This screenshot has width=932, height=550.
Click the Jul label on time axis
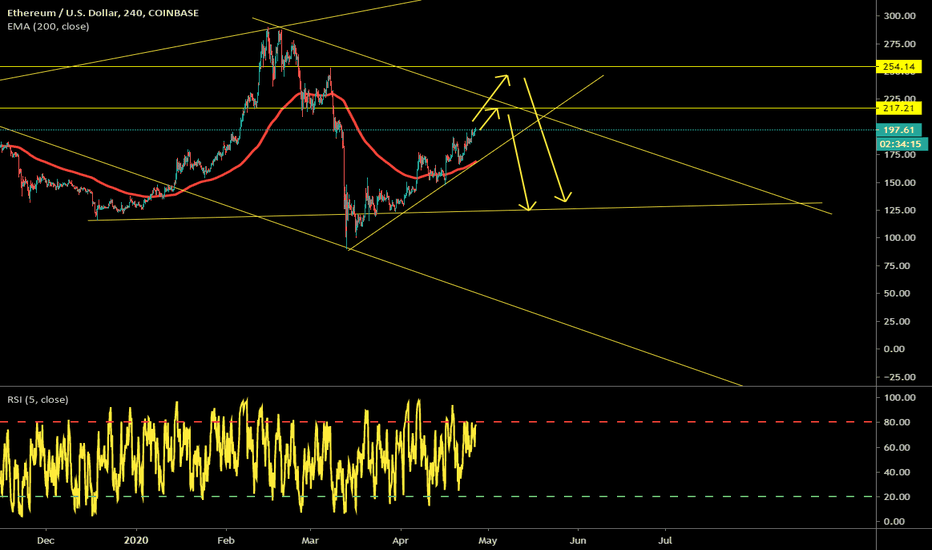pyautogui.click(x=666, y=540)
